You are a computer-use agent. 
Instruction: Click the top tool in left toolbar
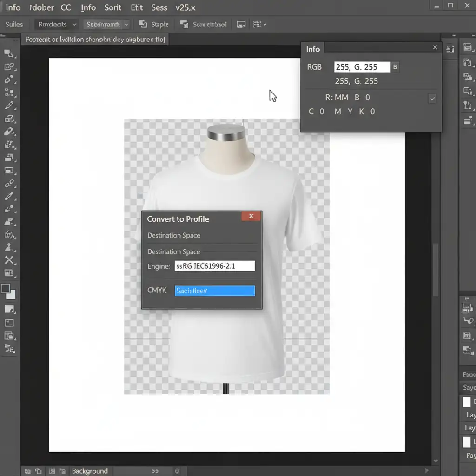click(x=9, y=54)
